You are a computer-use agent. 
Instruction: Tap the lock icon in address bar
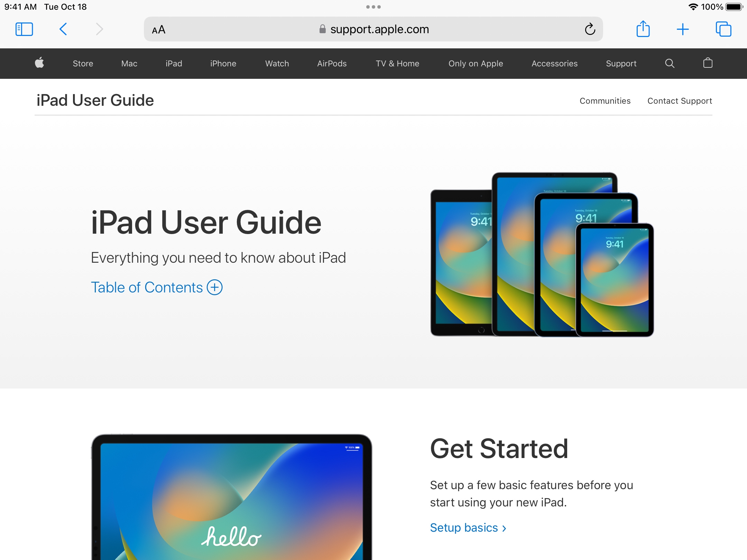point(322,29)
